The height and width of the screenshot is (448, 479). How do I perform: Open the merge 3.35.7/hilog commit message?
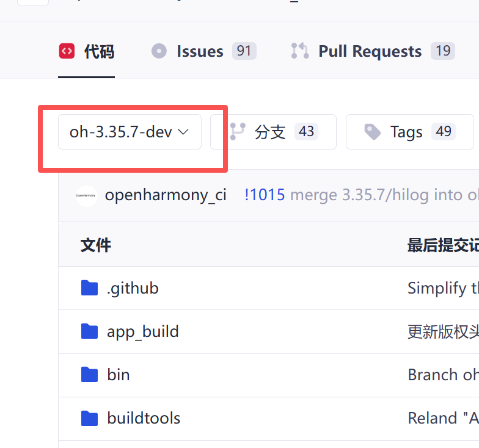[x=384, y=195]
